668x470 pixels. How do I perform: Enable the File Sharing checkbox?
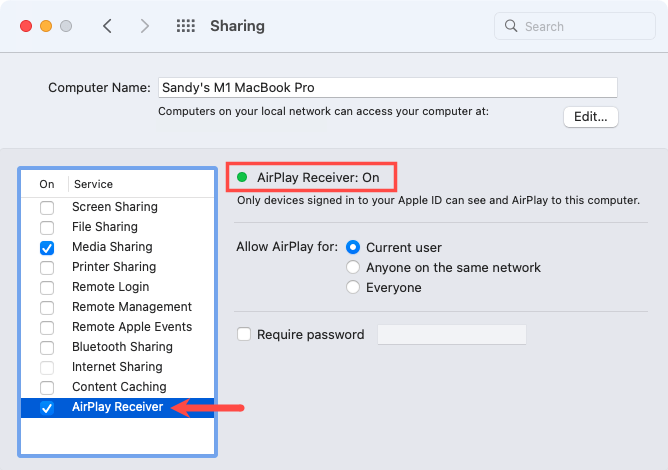[47, 228]
